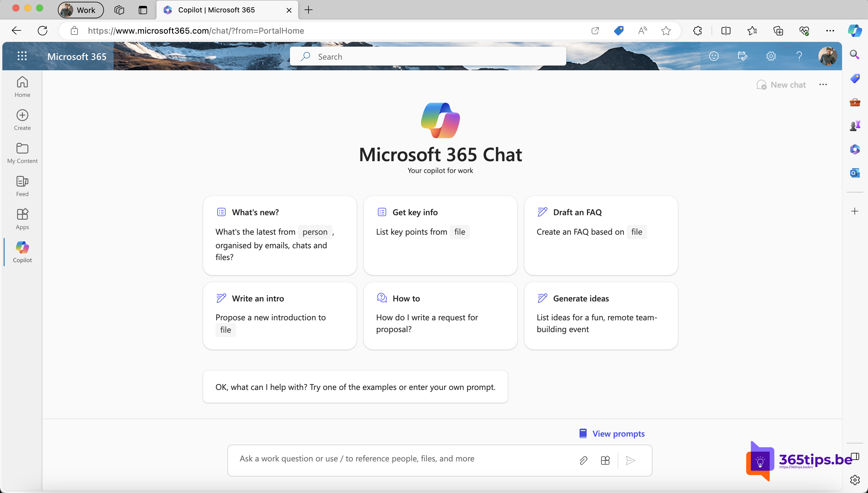Click the Microsoft 365 apps grid icon

pos(22,56)
